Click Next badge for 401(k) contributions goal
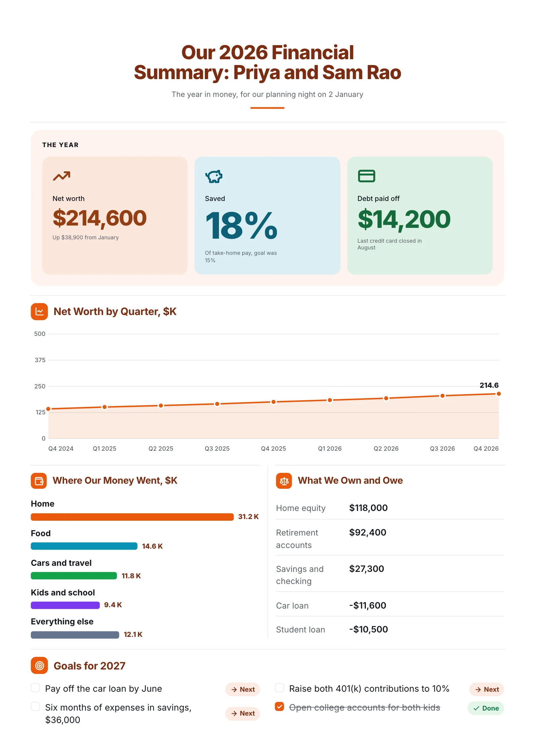The height and width of the screenshot is (756, 535). (x=486, y=689)
